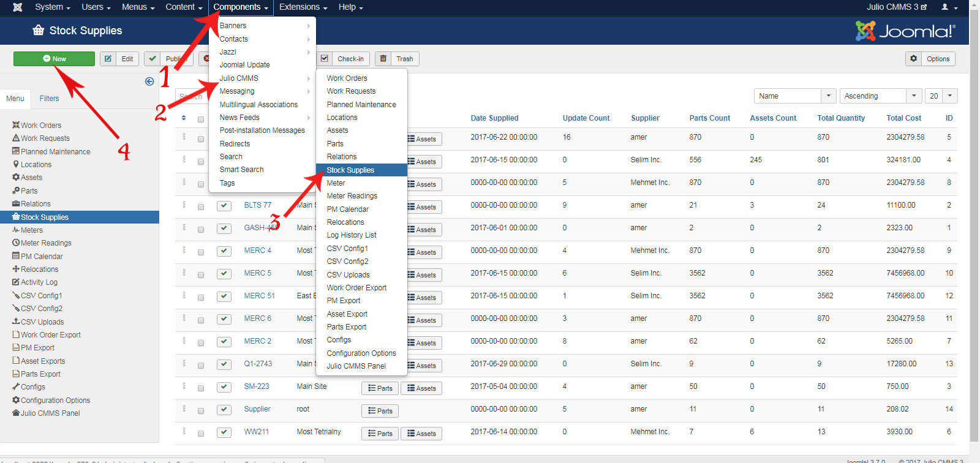This screenshot has width=980, height=463.
Task: Check the row checkbox for WW211
Action: pyautogui.click(x=201, y=434)
